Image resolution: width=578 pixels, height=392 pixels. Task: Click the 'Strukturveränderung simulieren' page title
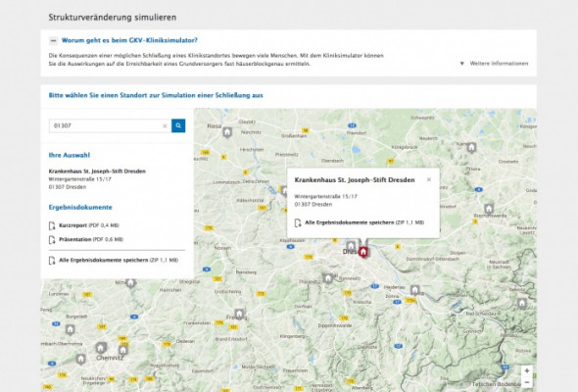click(x=113, y=18)
